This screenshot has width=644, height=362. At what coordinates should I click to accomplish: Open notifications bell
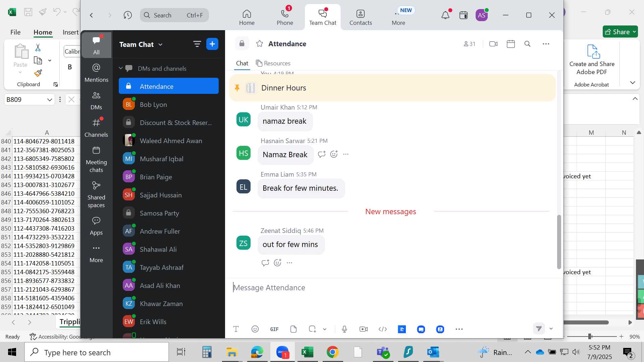[445, 15]
